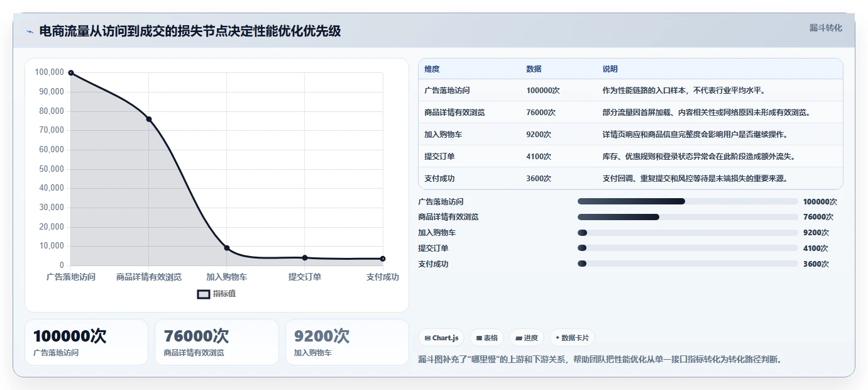This screenshot has width=868, height=390.
Task: Click the 4100次 value in table
Action: point(539,157)
